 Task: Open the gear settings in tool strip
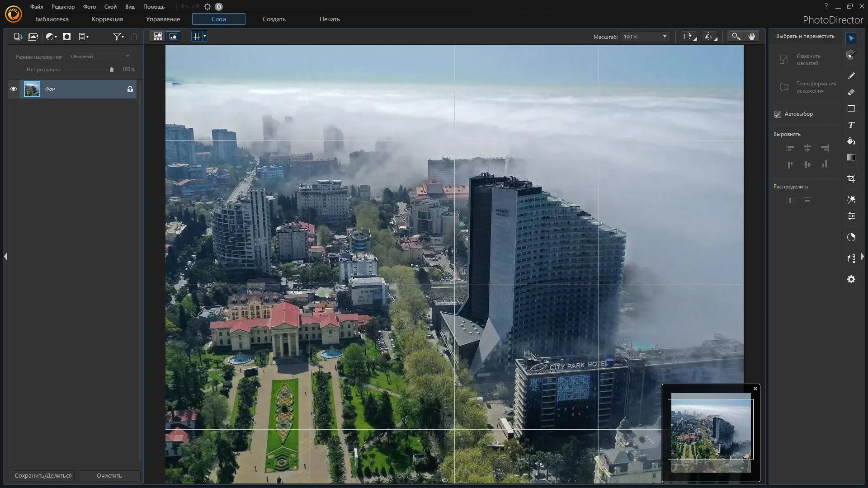click(x=851, y=279)
